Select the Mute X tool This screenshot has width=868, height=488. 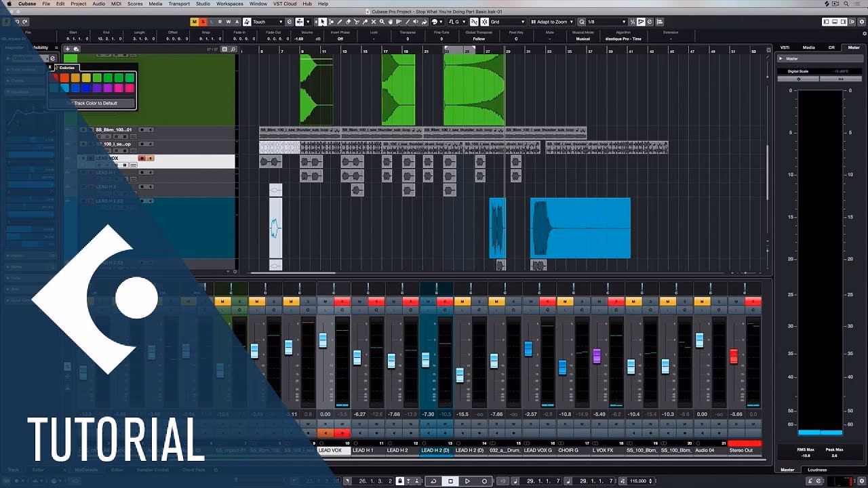(373, 22)
